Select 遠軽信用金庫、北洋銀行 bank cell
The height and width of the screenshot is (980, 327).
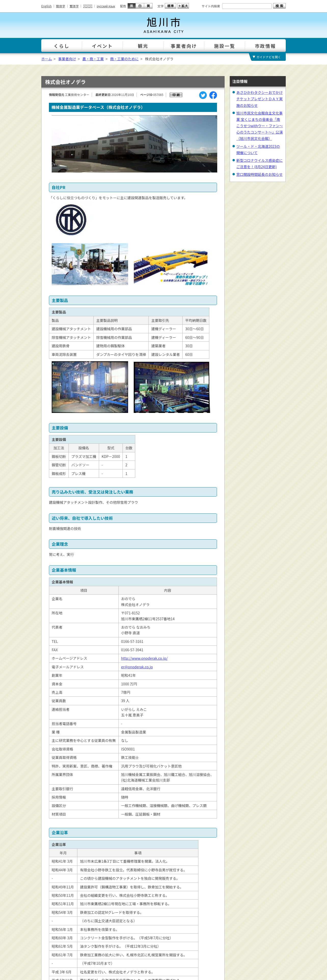(x=168, y=789)
